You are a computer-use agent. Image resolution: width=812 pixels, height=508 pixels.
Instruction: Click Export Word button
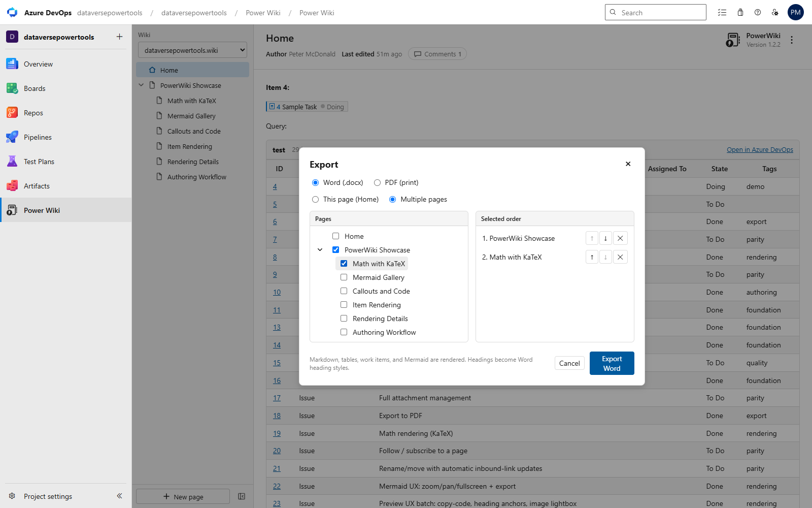pyautogui.click(x=612, y=363)
